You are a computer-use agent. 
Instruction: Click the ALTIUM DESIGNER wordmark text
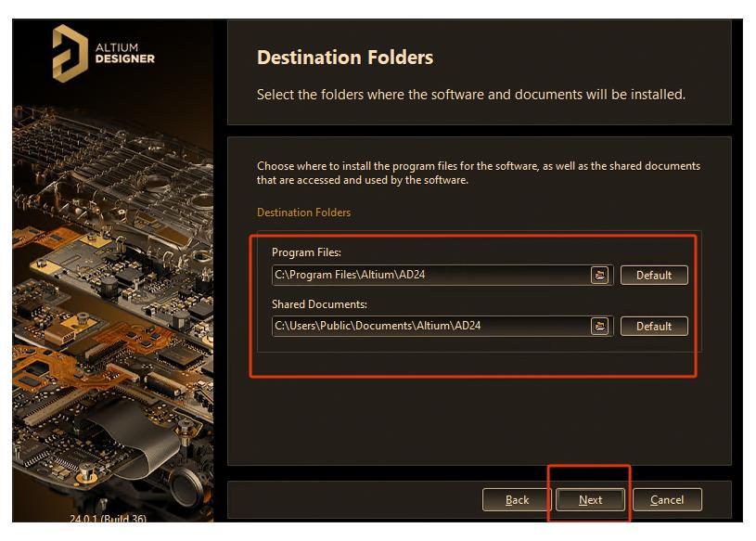pos(125,55)
